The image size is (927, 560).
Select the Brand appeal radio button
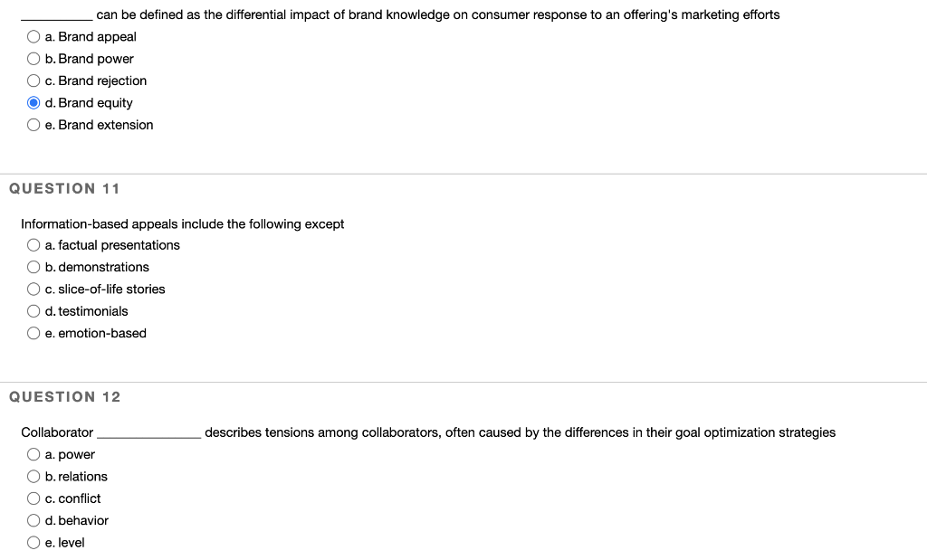click(x=33, y=37)
